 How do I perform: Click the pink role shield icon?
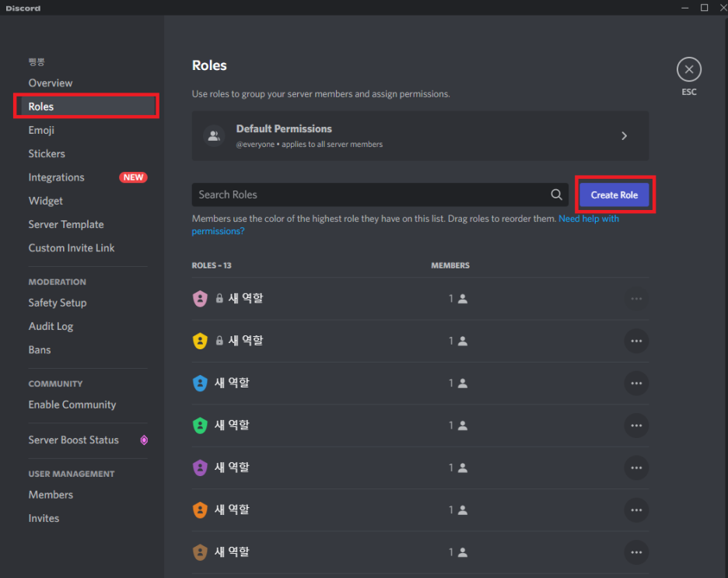click(x=200, y=299)
